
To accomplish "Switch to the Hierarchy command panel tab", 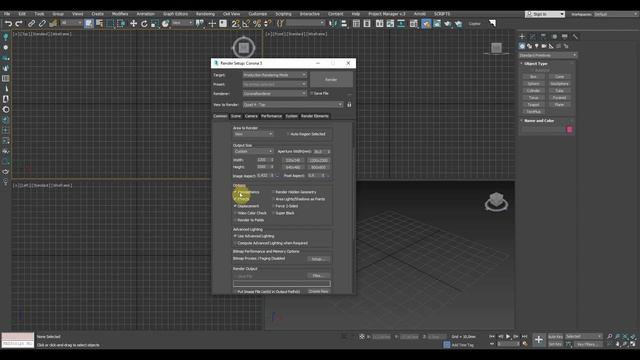I will (543, 36).
